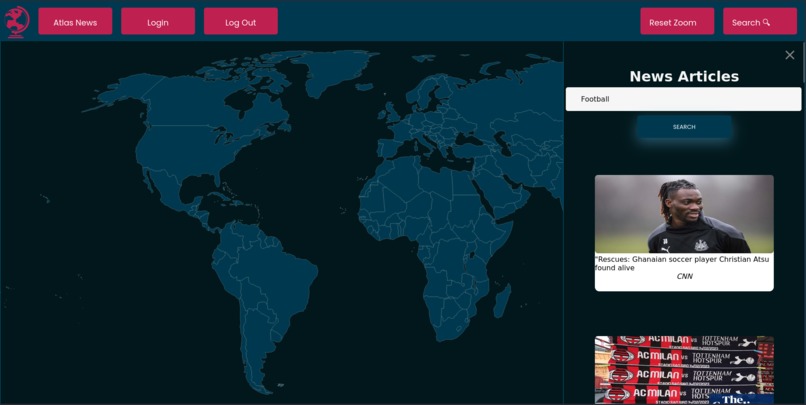Select Greenland on the map
Viewport: 806px width, 405px height.
337,72
